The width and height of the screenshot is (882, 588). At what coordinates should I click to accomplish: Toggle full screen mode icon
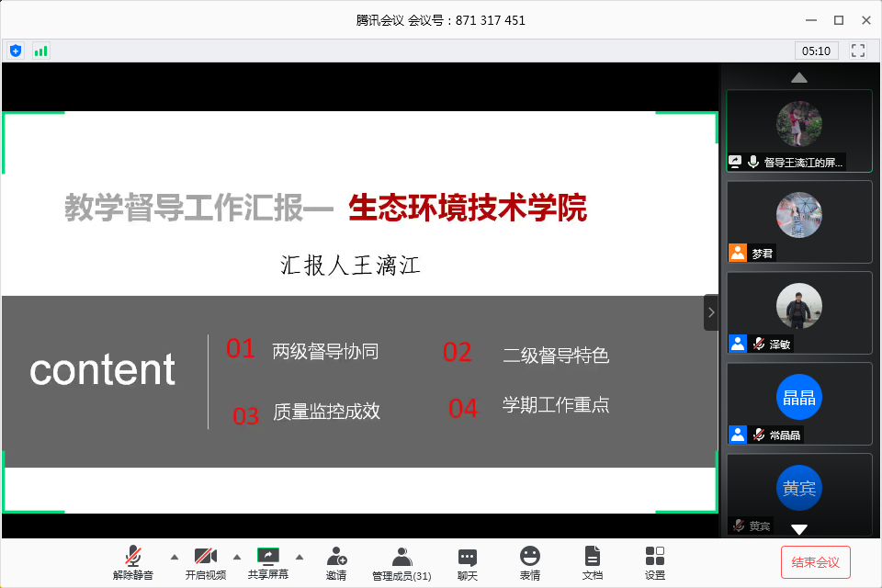tap(858, 51)
